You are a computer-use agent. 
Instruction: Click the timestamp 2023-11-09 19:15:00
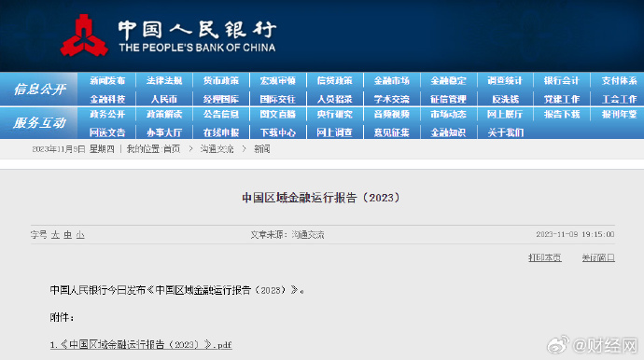tap(575, 234)
